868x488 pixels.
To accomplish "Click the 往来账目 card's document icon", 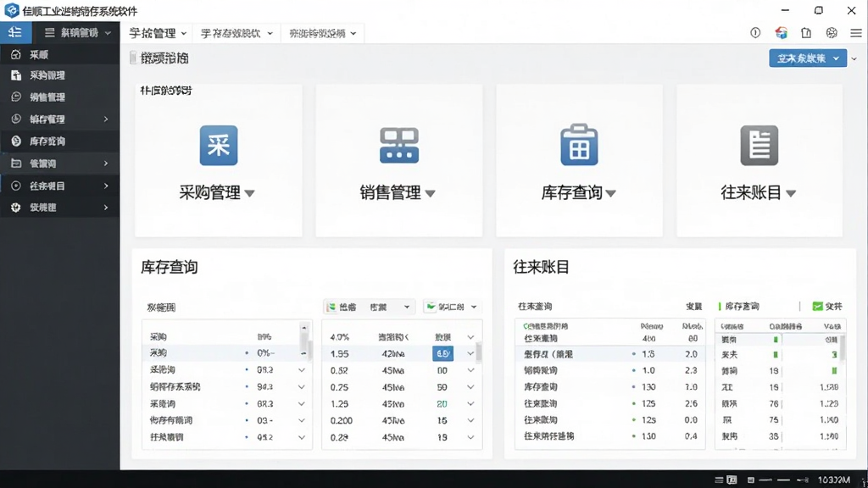I will coord(759,146).
